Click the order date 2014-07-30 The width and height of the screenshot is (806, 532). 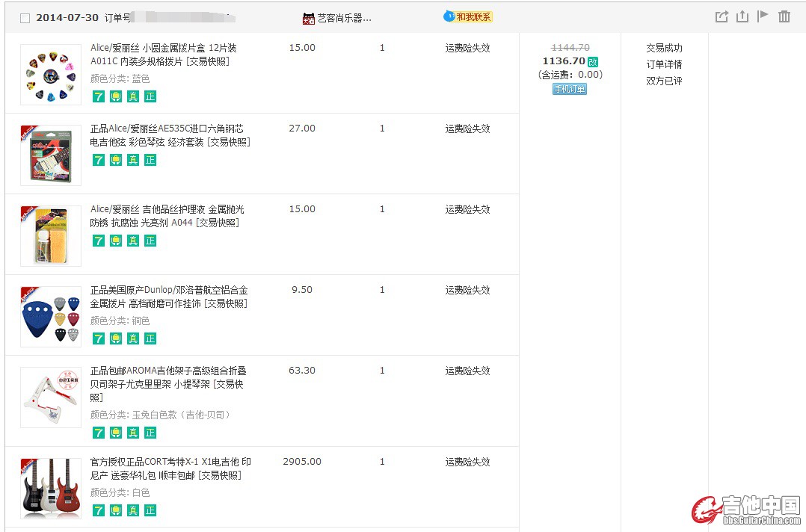[67, 17]
